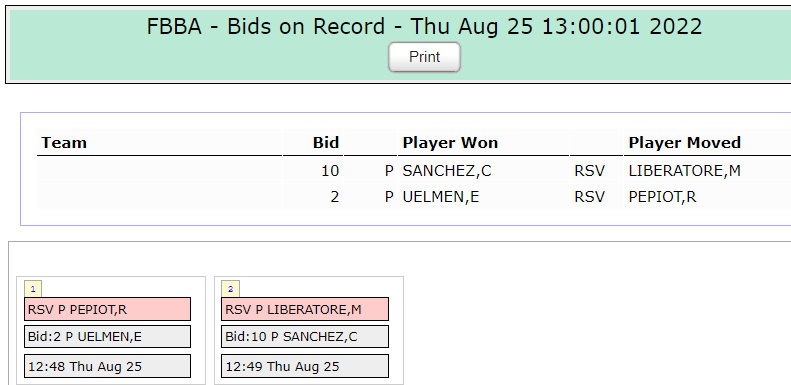
Task: Click the Bid column header
Action: tap(326, 143)
